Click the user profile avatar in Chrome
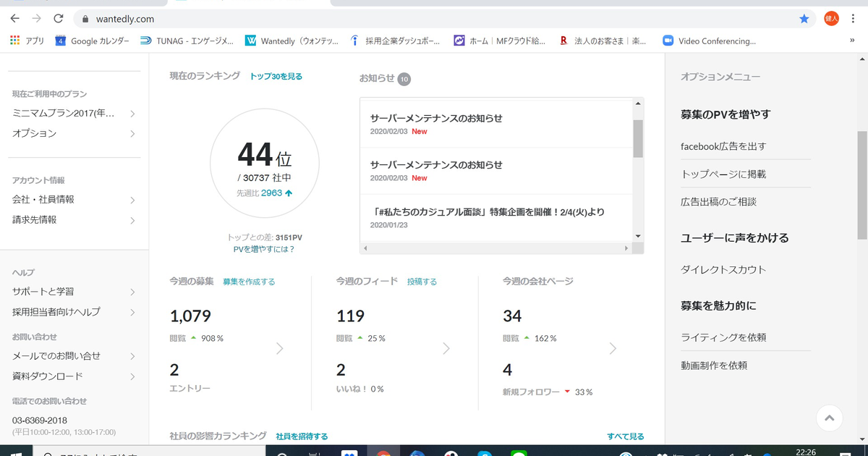 point(831,19)
